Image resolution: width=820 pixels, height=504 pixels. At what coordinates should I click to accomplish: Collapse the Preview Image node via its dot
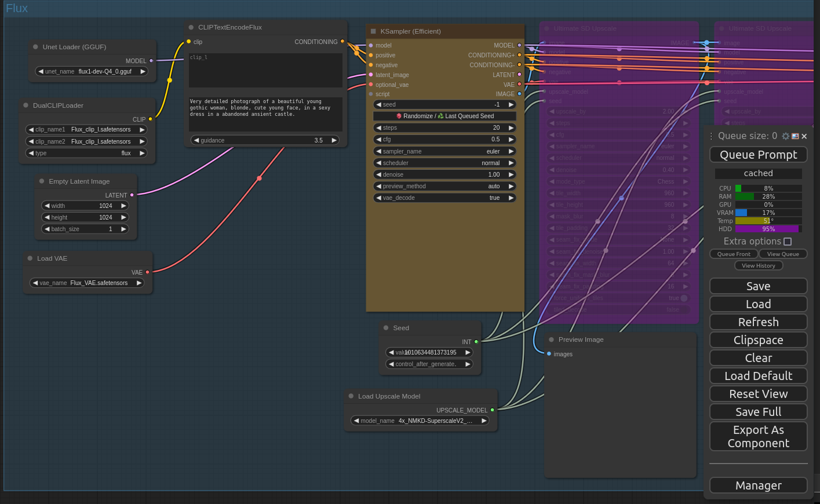(552, 339)
